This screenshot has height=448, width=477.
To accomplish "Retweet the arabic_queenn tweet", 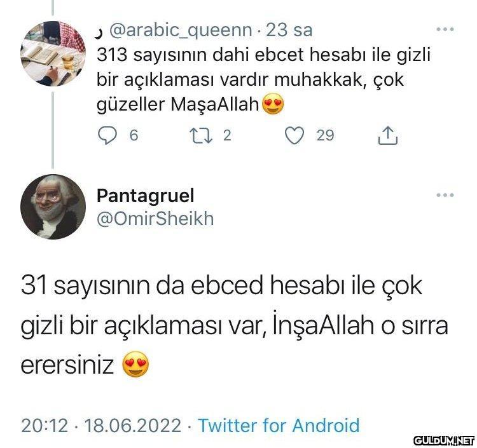I will pyautogui.click(x=201, y=135).
